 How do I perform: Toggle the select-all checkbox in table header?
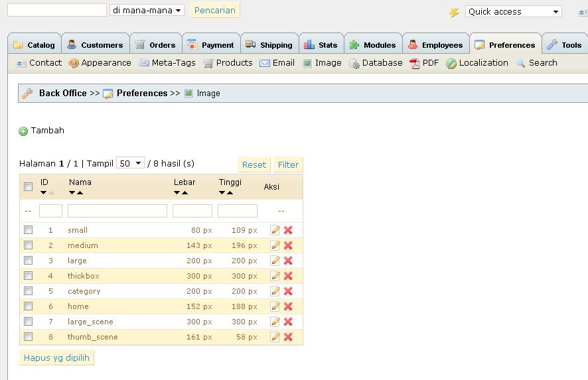pyautogui.click(x=28, y=186)
